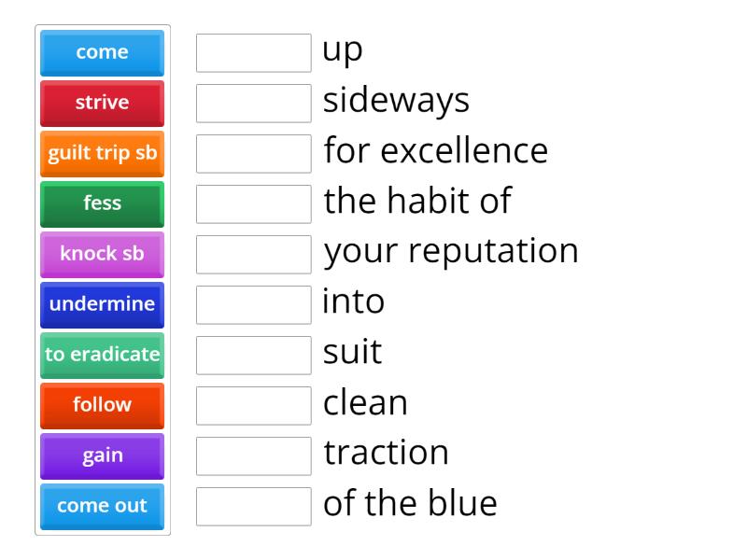Click the dark blue 'undermine' tile

102,305
